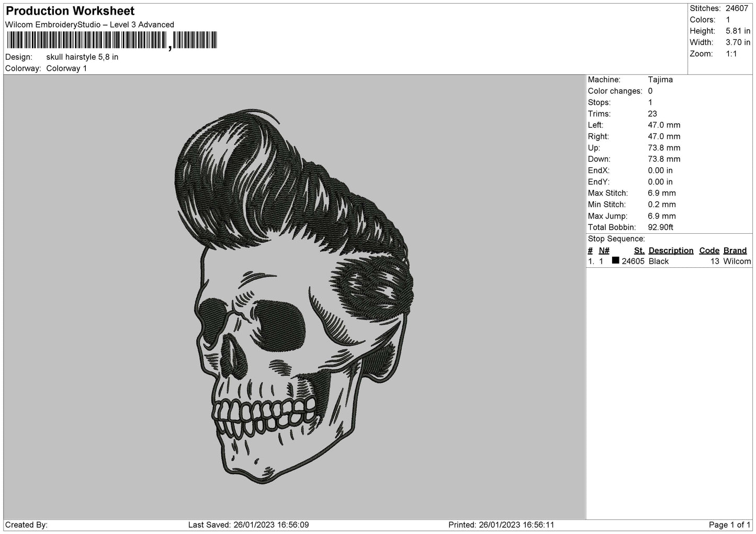Click the underlined N# column header
The image size is (756, 534).
(604, 251)
